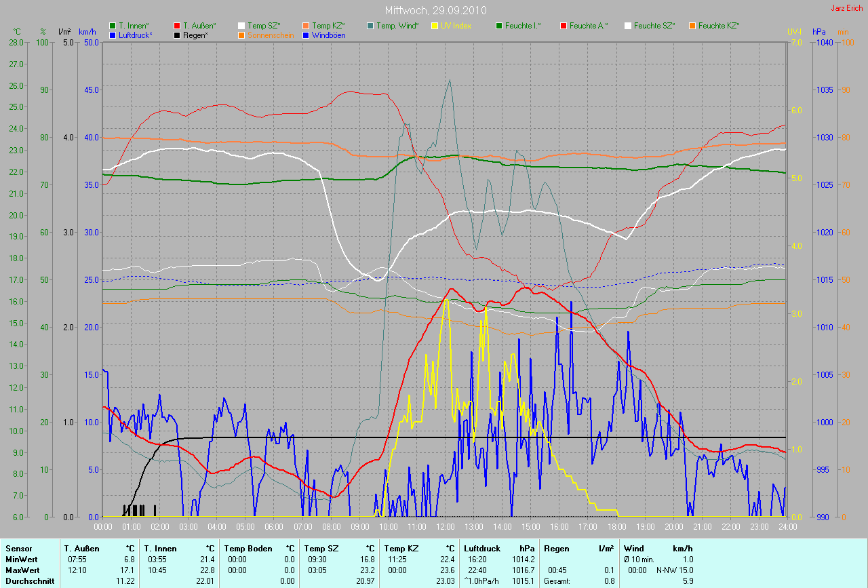Click the orange Temp KZ legend marker
Viewport: 868px width, 588px height.
[306, 26]
